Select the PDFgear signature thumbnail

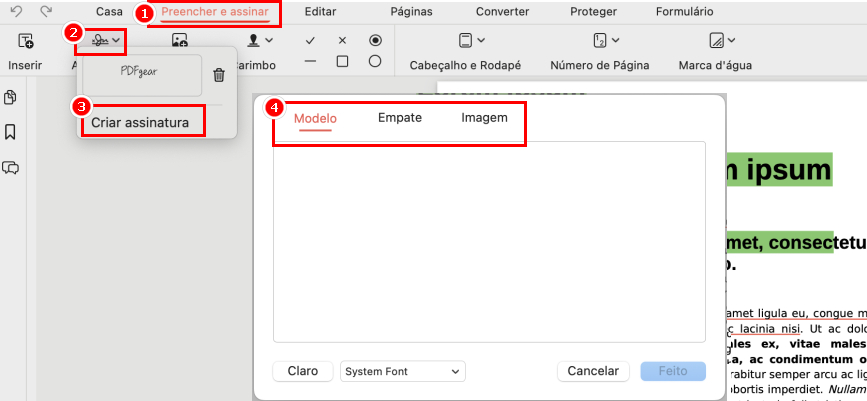pyautogui.click(x=142, y=74)
